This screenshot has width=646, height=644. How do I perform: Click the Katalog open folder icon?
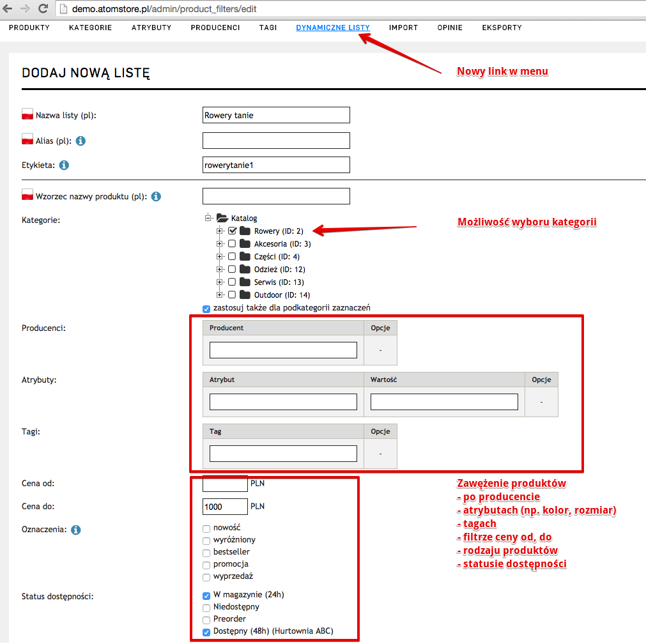[x=222, y=218]
